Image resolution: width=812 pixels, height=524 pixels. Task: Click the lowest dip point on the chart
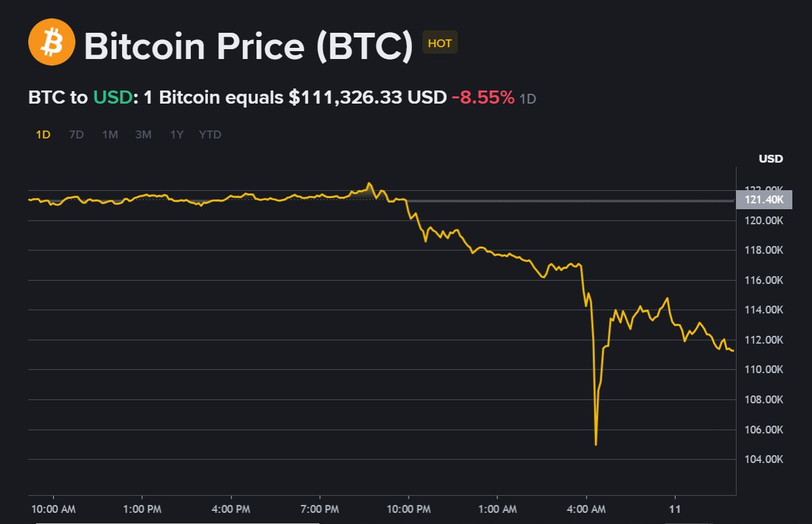596,445
